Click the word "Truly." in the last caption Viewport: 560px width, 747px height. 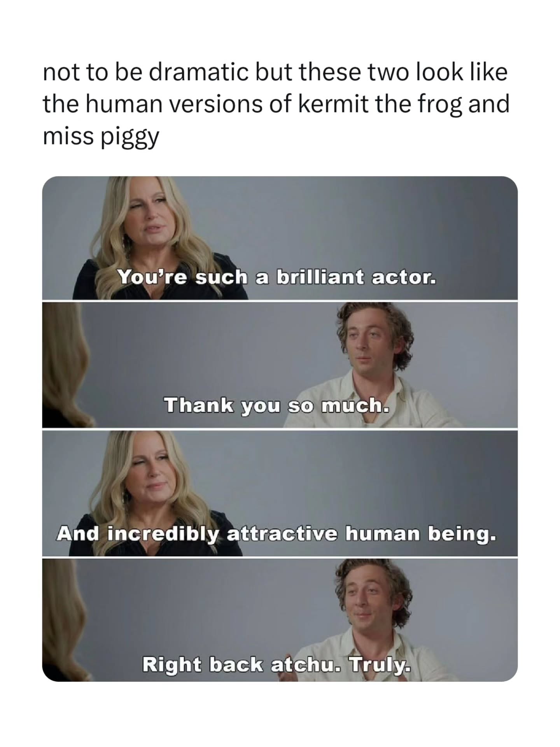coord(381,664)
